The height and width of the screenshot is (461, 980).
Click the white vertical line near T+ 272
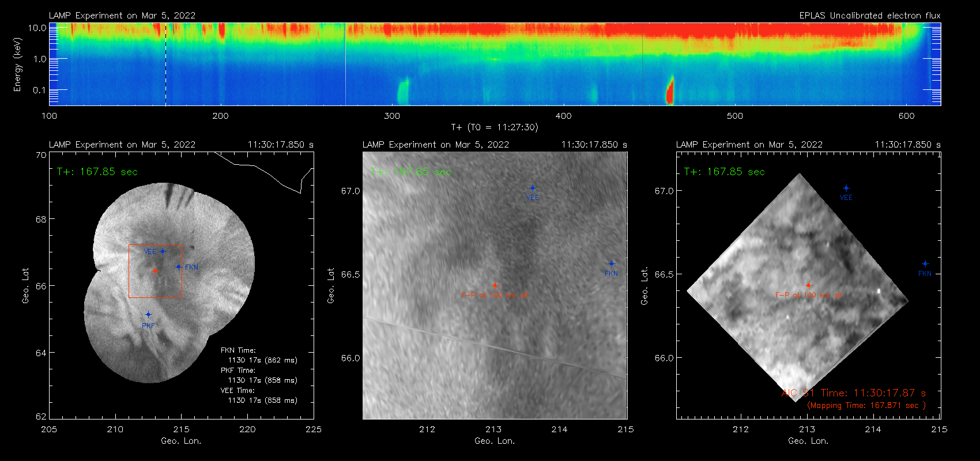click(x=345, y=64)
